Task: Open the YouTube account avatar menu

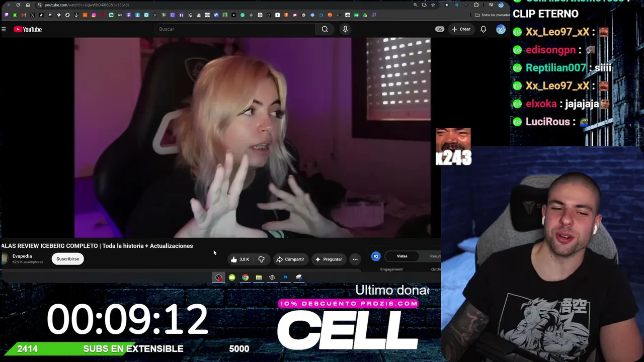Action: click(501, 29)
